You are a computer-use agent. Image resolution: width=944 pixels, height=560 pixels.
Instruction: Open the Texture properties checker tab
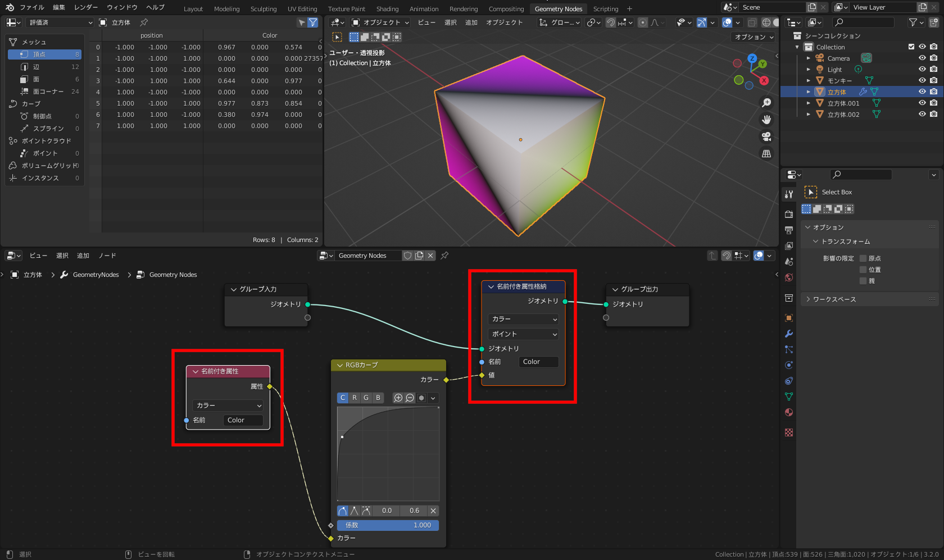coord(789,432)
